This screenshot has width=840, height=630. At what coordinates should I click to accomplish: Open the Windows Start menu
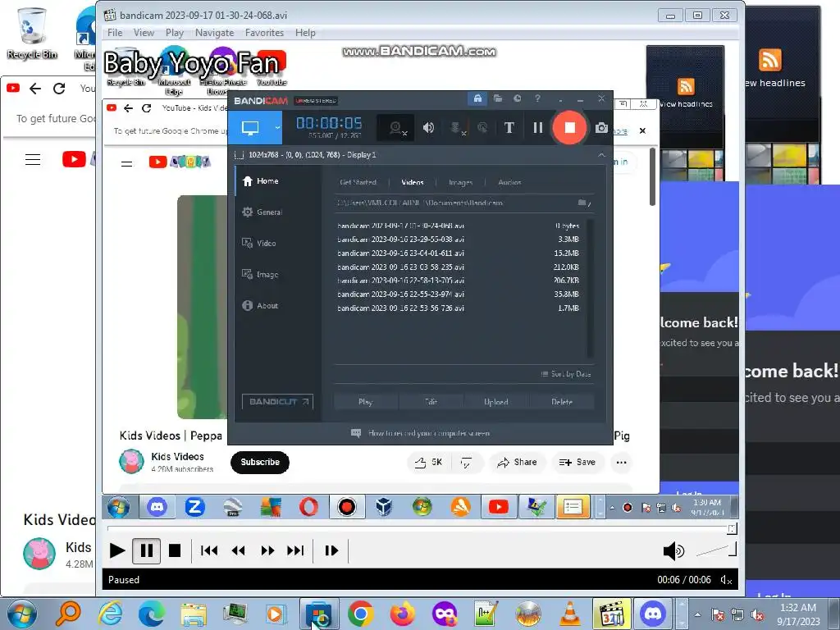coord(22,614)
